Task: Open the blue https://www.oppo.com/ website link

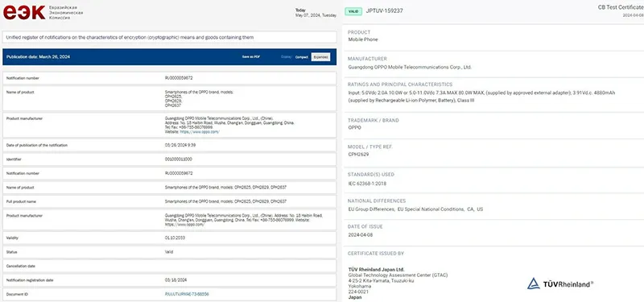Action: coord(199,132)
